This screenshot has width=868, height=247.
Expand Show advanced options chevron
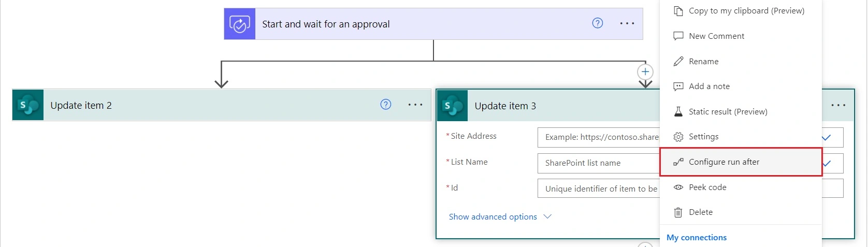(547, 216)
